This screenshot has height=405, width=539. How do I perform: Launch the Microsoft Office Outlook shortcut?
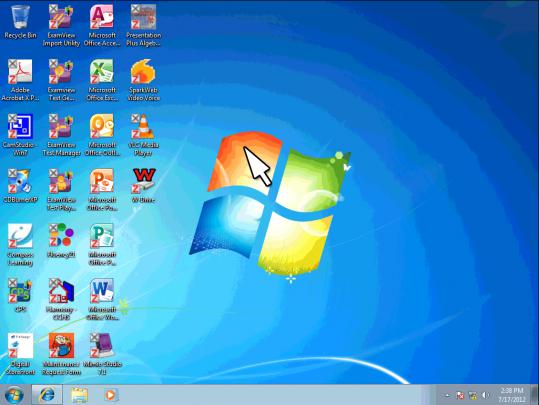pos(102,135)
